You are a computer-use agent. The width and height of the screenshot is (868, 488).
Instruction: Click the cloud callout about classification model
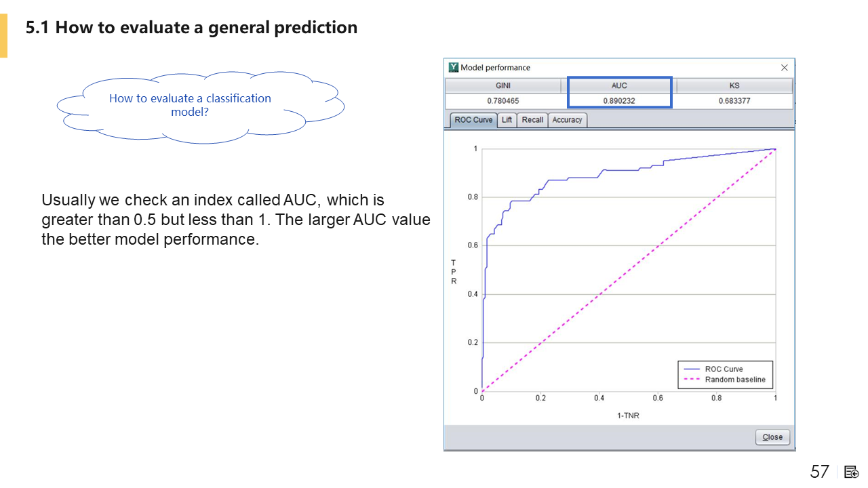(x=190, y=105)
